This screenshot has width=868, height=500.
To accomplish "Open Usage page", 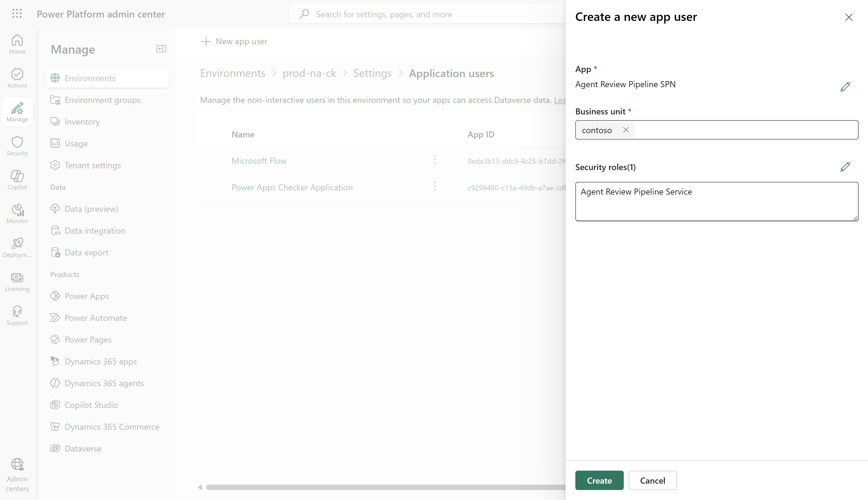I will (107, 143).
